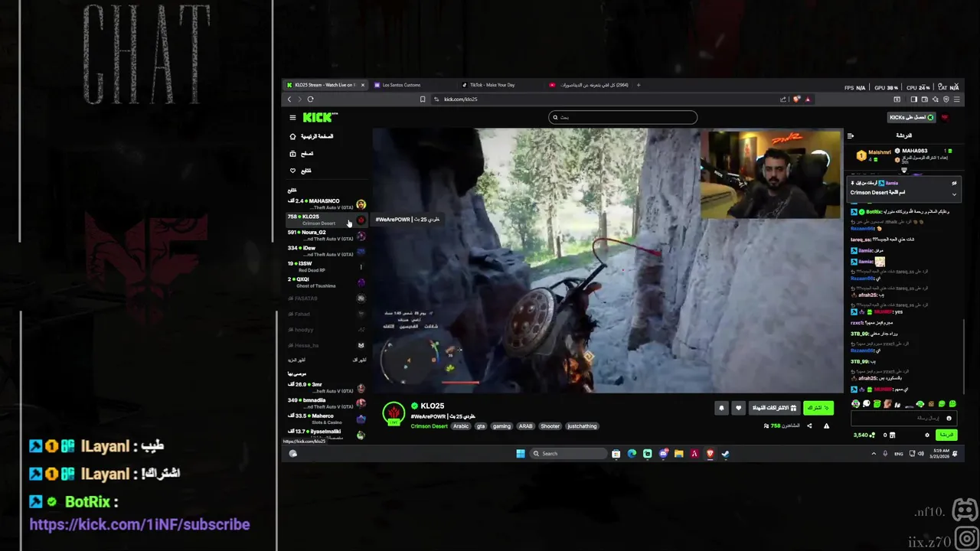Go forward in the browser
This screenshot has width=980, height=551.
click(x=299, y=99)
